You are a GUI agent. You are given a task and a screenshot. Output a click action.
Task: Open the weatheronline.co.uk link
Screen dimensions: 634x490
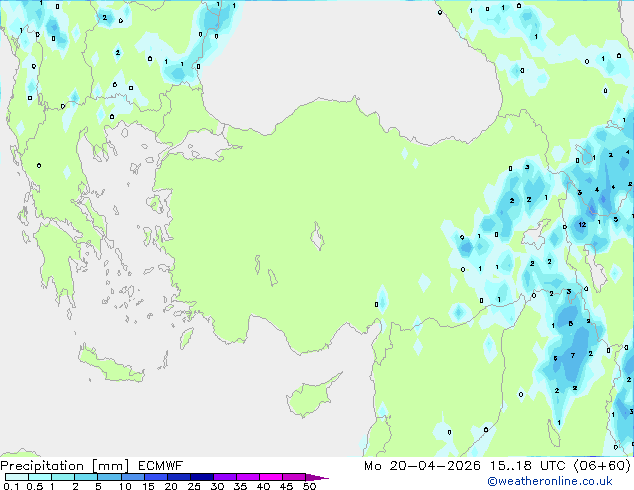click(x=550, y=481)
